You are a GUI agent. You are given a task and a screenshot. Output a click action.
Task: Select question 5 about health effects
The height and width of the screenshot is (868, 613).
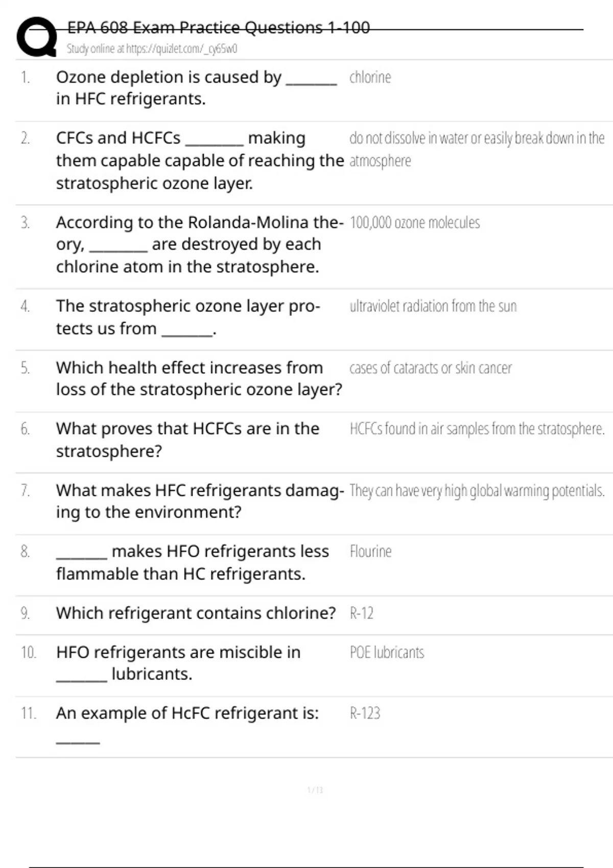click(199, 378)
